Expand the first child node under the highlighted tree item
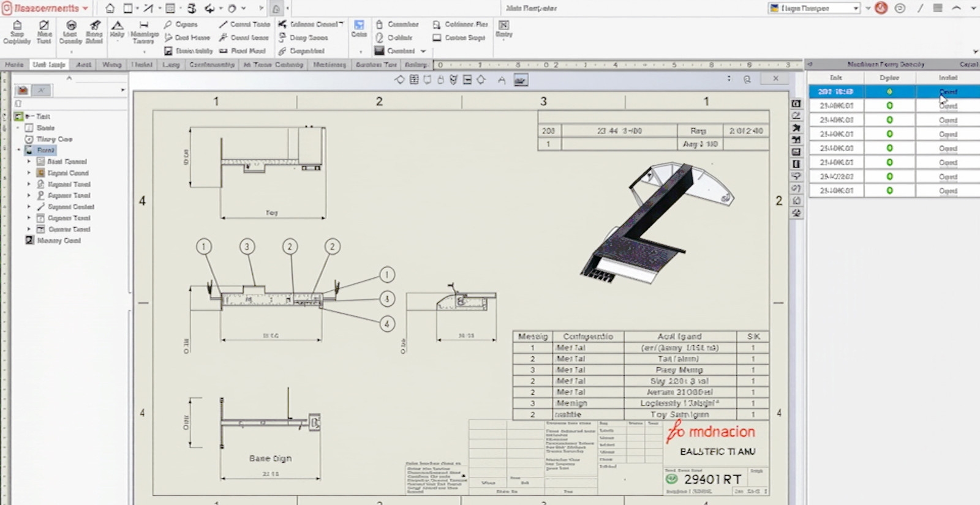Screen dimensions: 980x505 (29, 162)
